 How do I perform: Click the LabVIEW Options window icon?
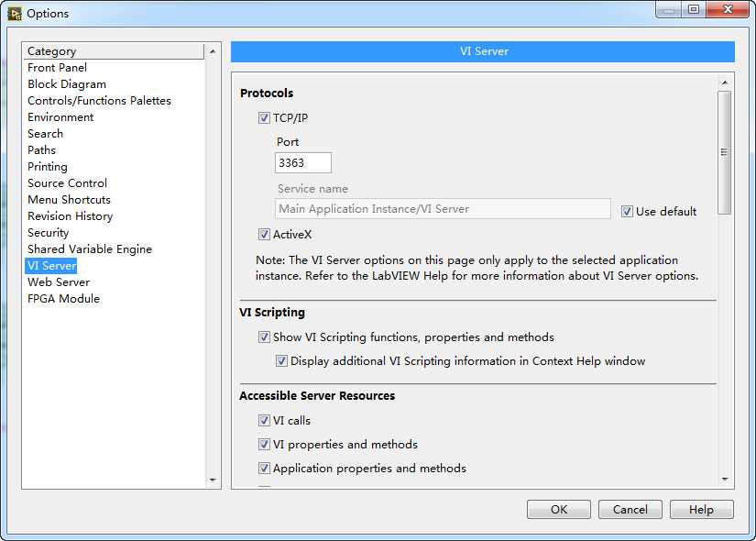[x=15, y=14]
